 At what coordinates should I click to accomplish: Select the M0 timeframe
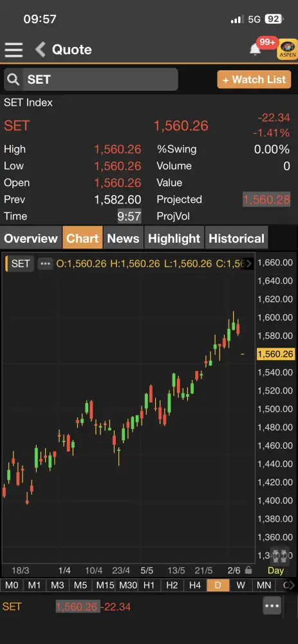pos(12,585)
